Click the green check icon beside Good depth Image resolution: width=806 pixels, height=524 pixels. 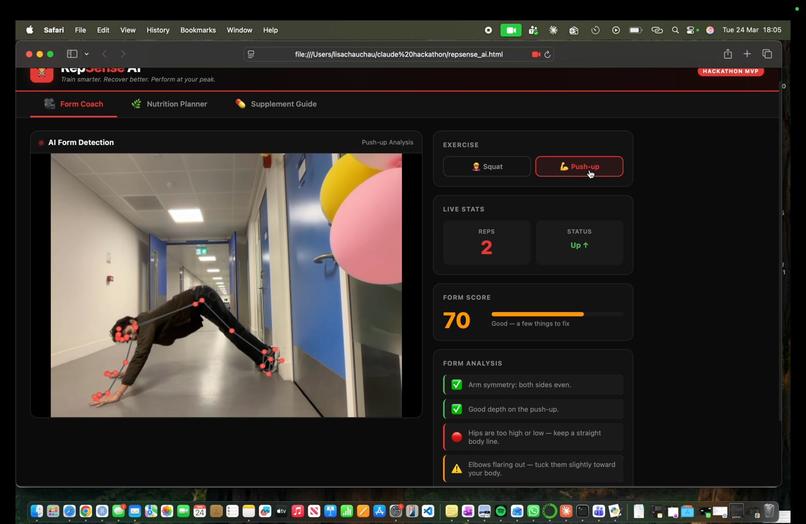point(456,409)
